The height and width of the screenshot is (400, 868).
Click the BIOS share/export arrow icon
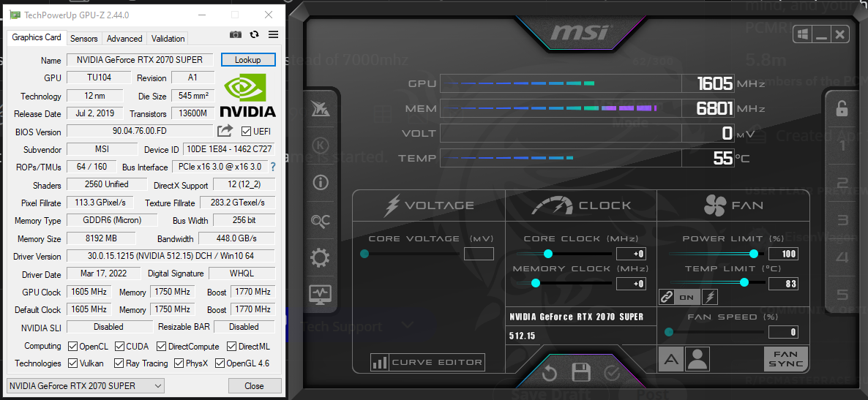coord(225,131)
